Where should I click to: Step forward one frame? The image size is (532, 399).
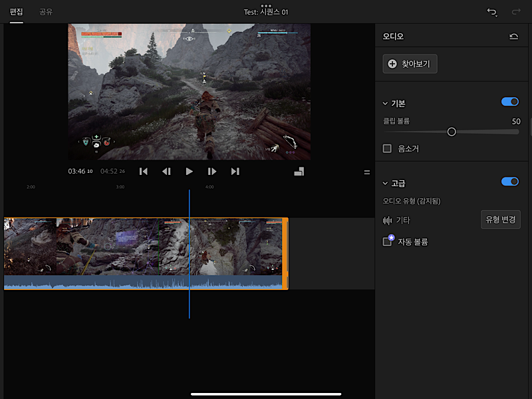(x=212, y=172)
